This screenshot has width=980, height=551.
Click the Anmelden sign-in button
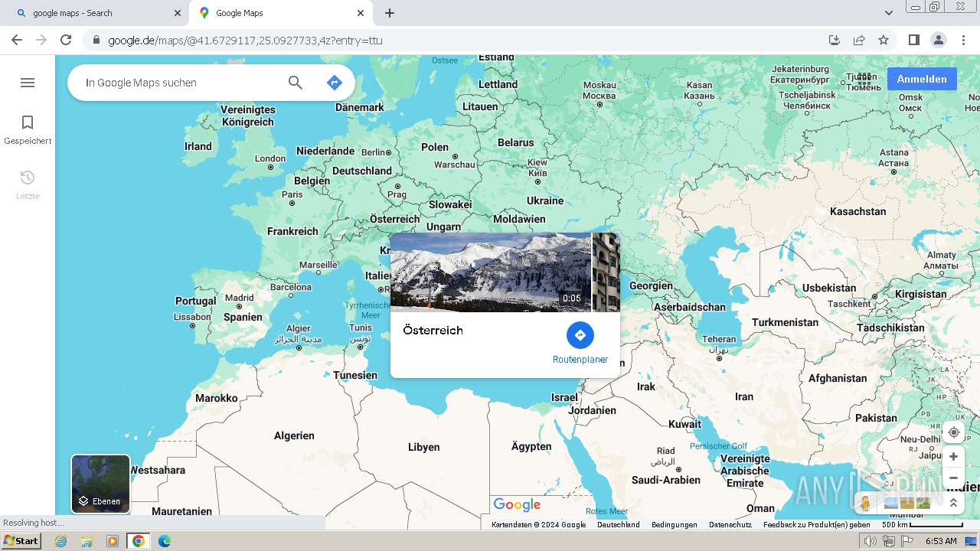922,79
